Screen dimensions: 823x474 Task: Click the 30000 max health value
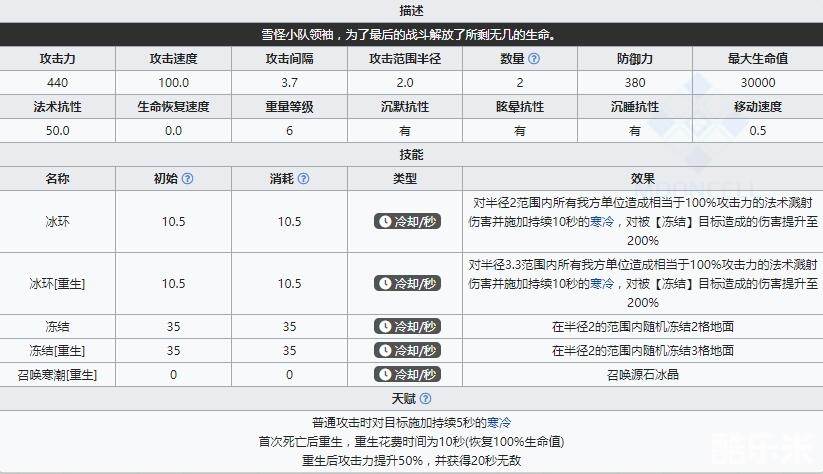758,82
